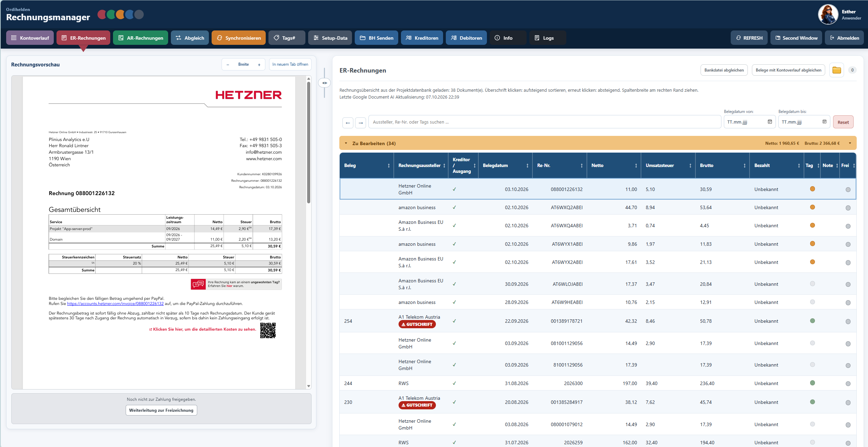Click the invoice preview scrollbar
Screen dimensions: 868x447
click(309, 142)
